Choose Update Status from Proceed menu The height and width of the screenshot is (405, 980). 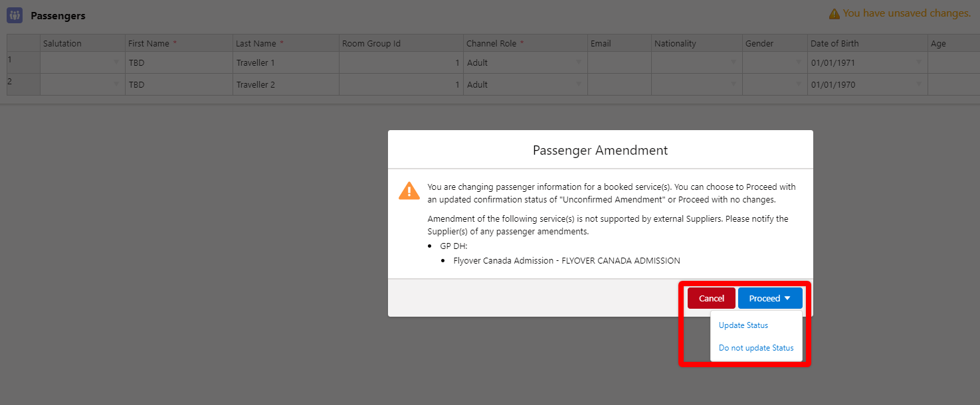743,325
